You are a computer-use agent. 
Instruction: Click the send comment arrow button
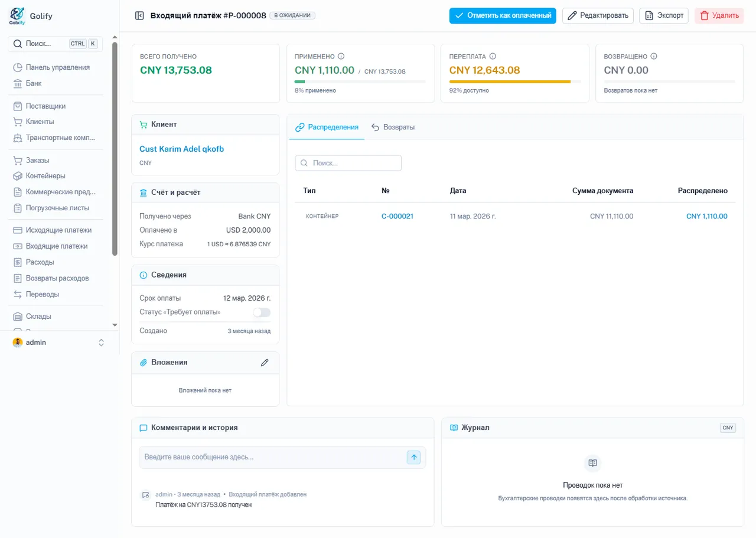pyautogui.click(x=414, y=457)
